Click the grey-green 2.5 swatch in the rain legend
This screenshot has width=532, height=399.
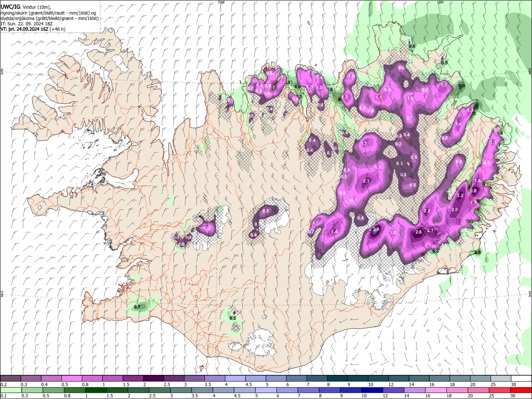159,390
